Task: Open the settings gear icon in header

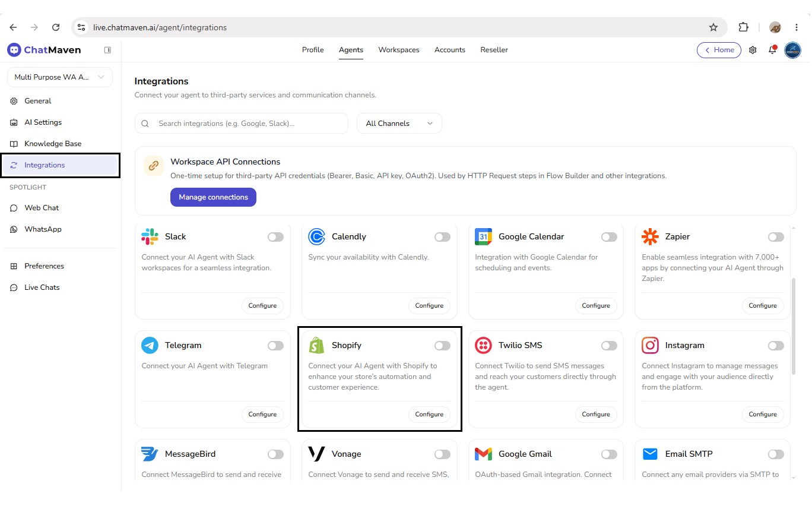Action: 753,50
